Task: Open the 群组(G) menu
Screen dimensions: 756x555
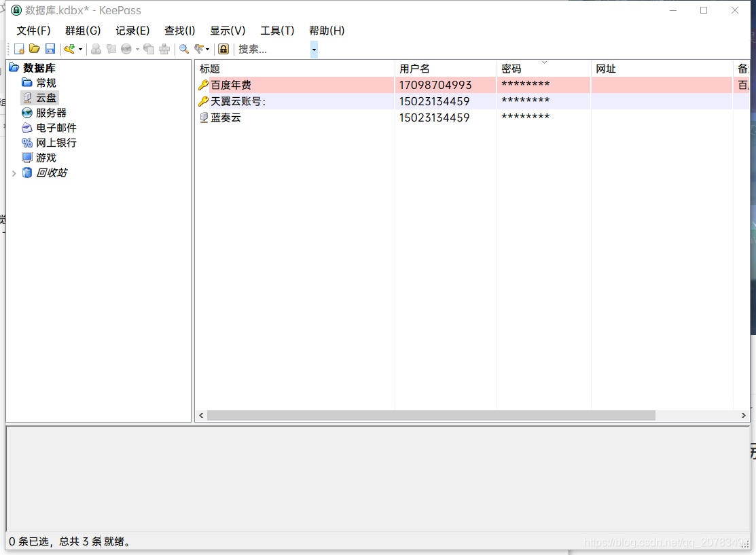Action: 83,31
